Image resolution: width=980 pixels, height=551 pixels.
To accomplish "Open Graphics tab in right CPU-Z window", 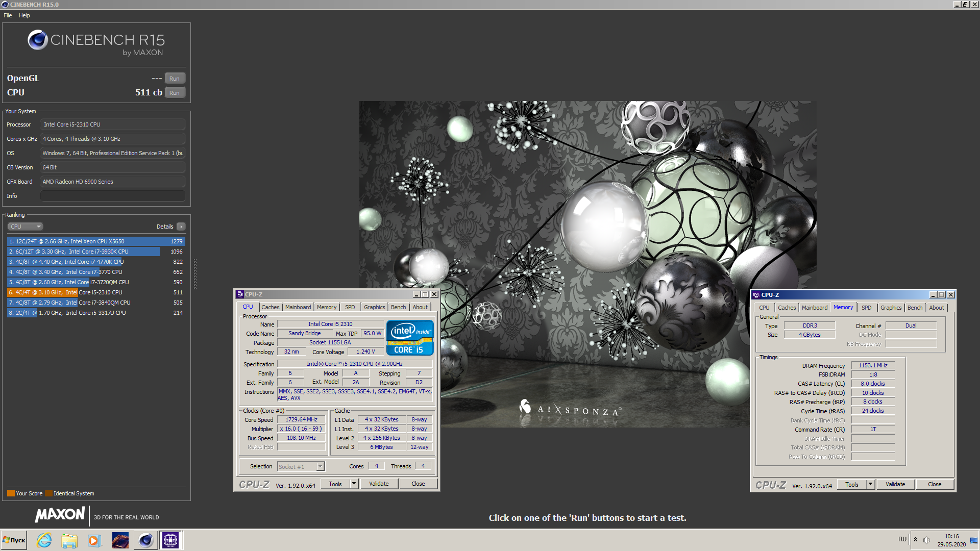I will click(891, 308).
